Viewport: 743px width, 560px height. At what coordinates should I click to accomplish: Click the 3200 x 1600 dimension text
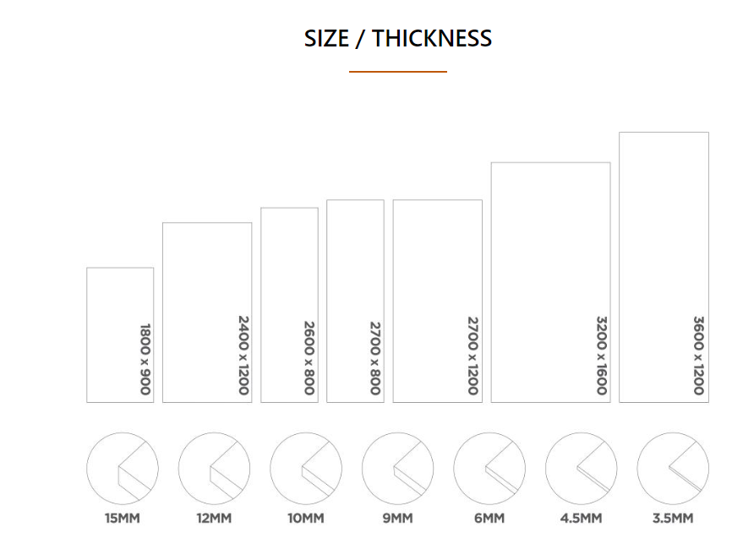602,356
